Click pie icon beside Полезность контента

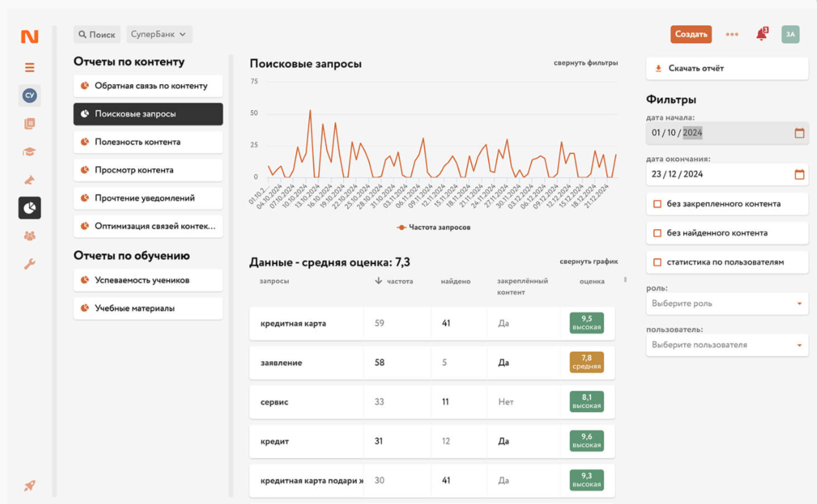click(x=85, y=142)
